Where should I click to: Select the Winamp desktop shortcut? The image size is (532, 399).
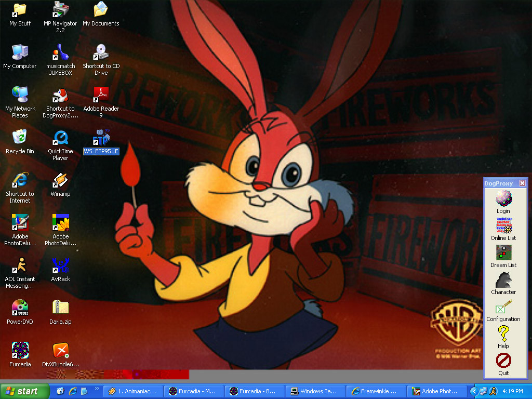[60, 184]
